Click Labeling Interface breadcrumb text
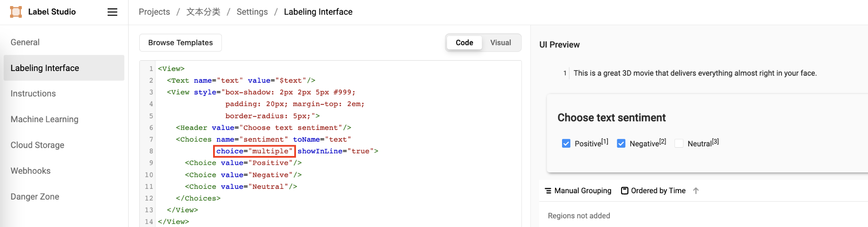Viewport: 868px width, 227px height. tap(318, 12)
